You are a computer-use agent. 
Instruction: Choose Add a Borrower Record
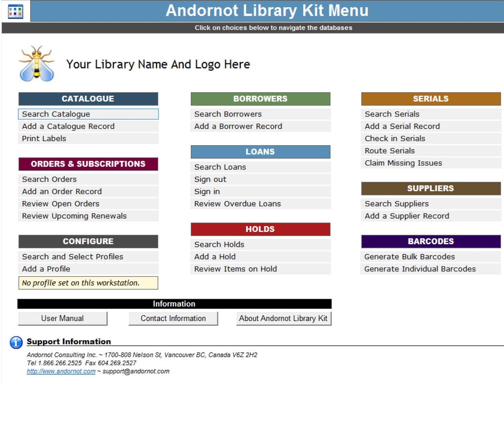pyautogui.click(x=261, y=126)
